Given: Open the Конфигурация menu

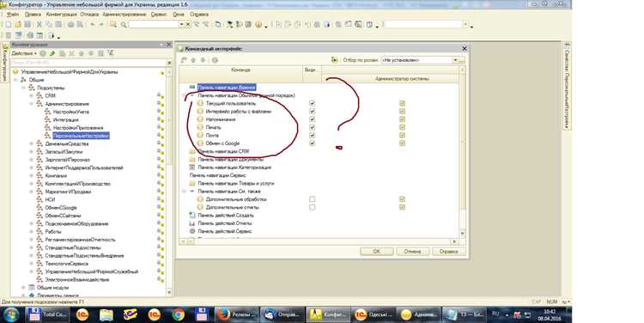Looking at the screenshot, I should point(61,15).
